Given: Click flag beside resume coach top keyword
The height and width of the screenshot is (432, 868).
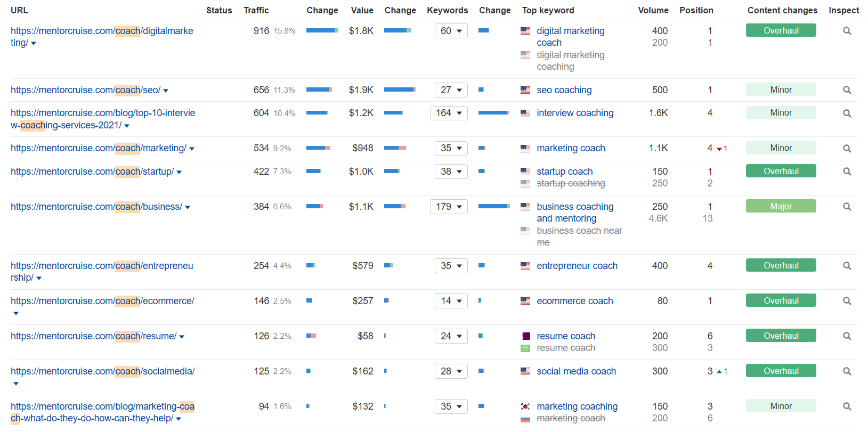Looking at the screenshot, I should point(525,336).
